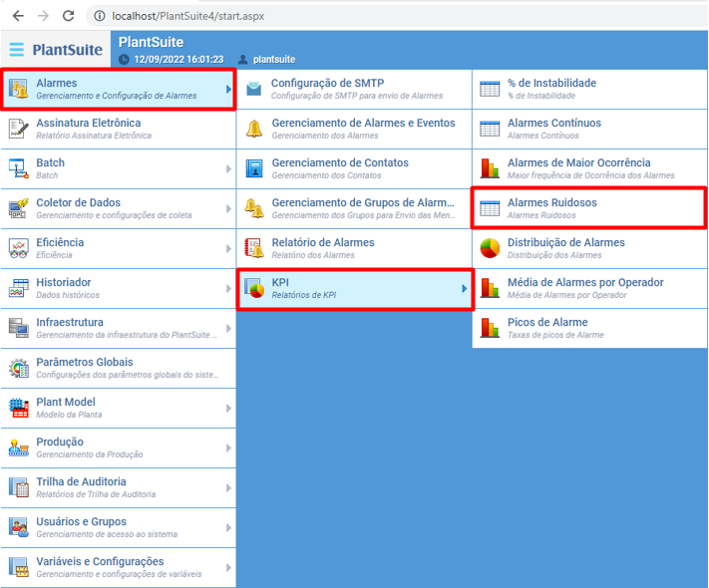
Task: Expand the Eficiência submenu arrow
Action: [228, 248]
